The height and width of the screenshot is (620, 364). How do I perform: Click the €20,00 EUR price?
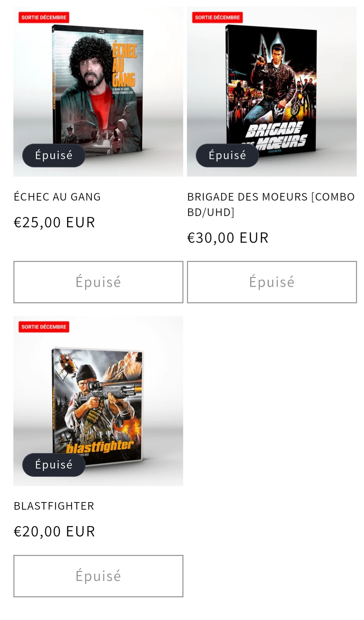[x=54, y=532]
